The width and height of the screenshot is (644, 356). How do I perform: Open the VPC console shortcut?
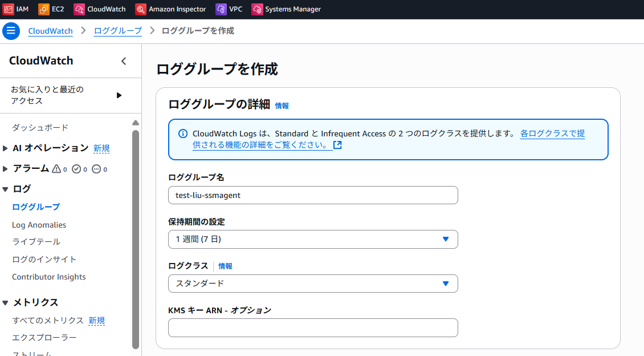pyautogui.click(x=229, y=9)
